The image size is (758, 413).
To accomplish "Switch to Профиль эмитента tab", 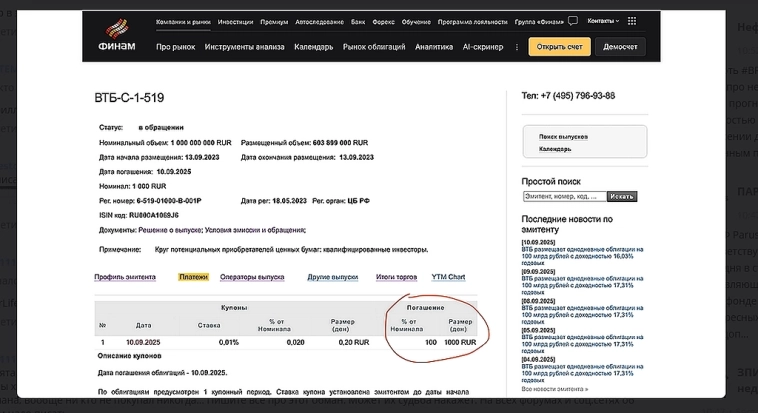I will tap(125, 277).
